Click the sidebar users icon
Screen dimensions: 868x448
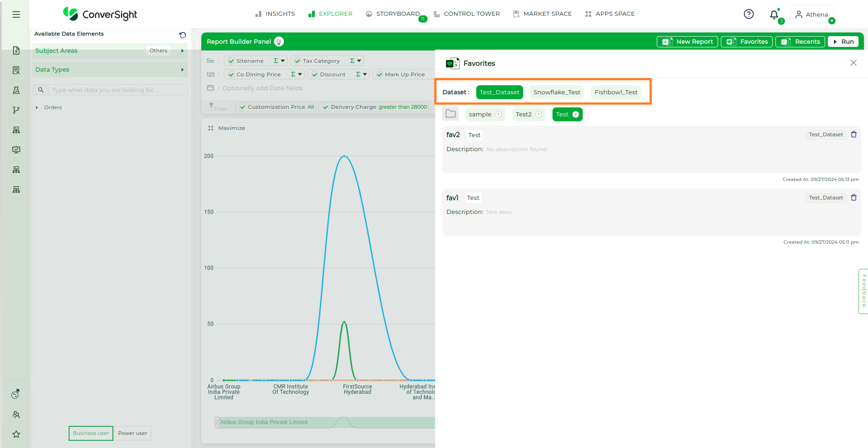[x=16, y=415]
